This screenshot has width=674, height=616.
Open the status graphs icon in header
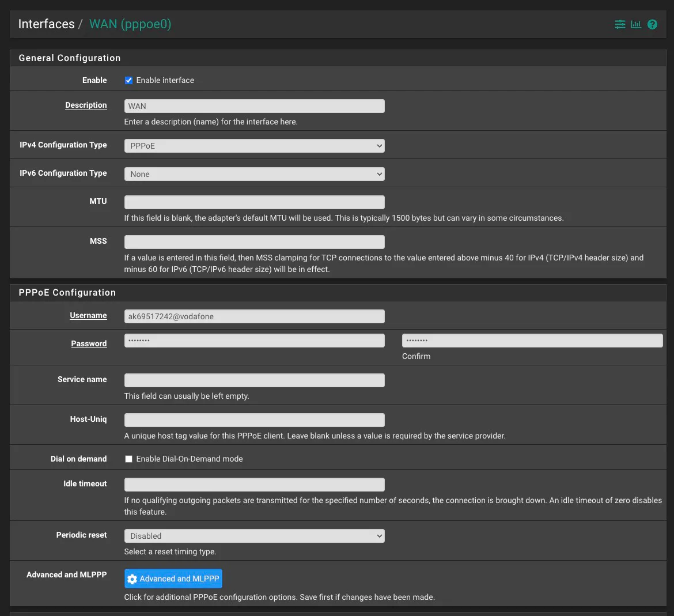pyautogui.click(x=636, y=24)
